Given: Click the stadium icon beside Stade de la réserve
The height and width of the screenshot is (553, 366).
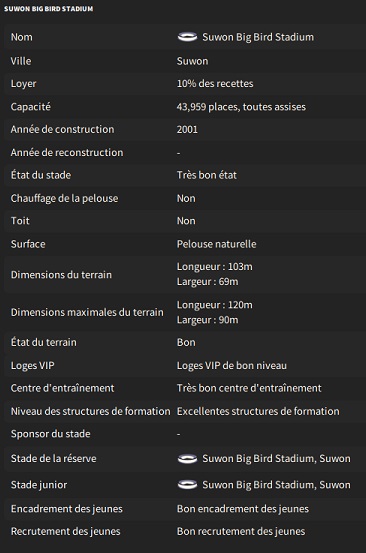Looking at the screenshot, I should click(x=187, y=458).
